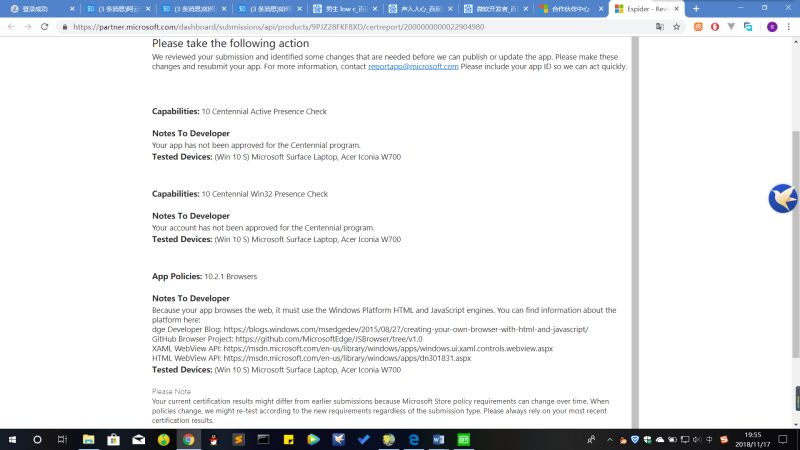Open File Explorer from taskbar
Image resolution: width=800 pixels, height=450 pixels.
point(88,439)
